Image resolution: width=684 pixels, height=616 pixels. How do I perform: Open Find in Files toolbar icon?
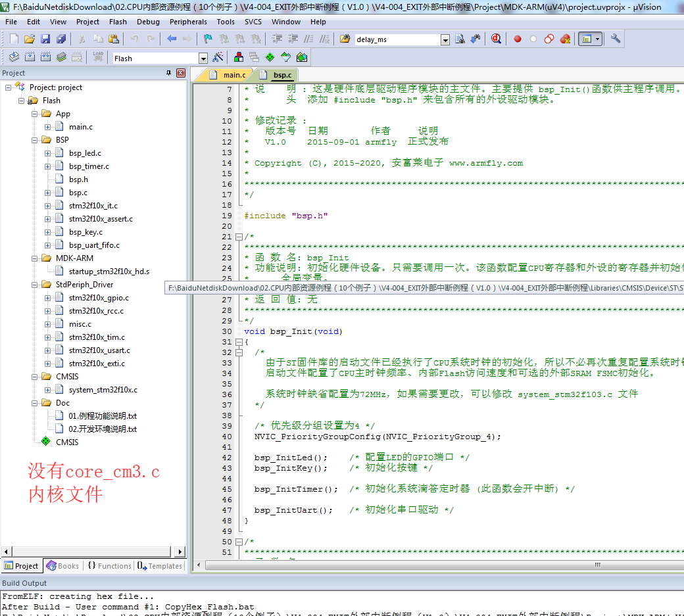tap(345, 39)
